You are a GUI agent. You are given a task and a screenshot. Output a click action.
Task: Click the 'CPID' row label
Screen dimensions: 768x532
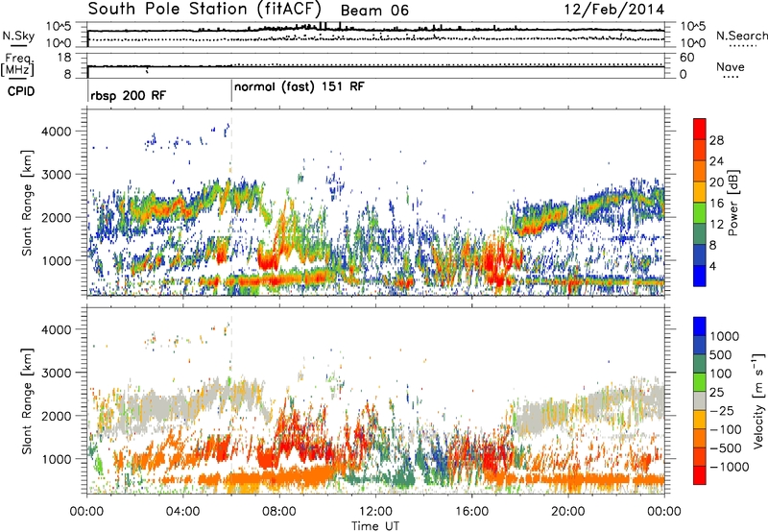tap(21, 91)
